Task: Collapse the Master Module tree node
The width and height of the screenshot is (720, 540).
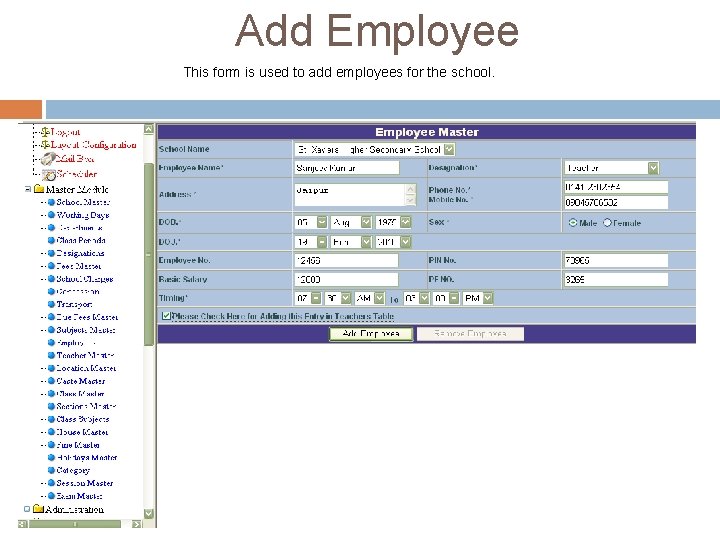Action: [28, 189]
